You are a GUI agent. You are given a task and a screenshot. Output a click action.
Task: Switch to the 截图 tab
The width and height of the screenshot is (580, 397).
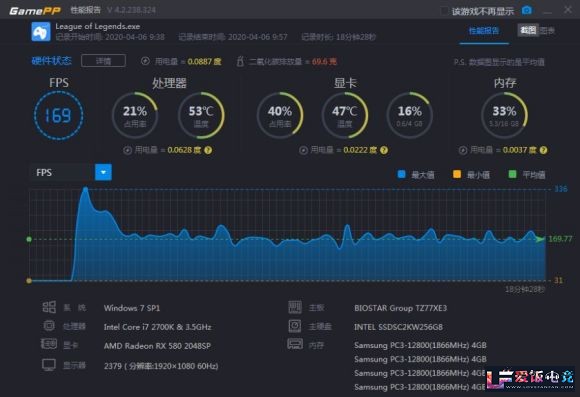point(528,30)
